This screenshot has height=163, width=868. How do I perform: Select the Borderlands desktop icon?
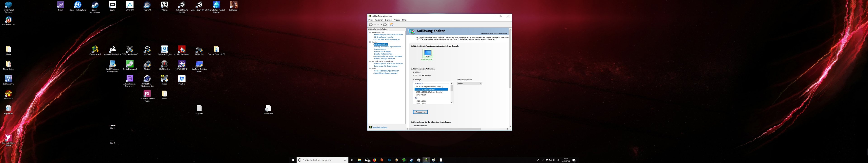(8, 95)
